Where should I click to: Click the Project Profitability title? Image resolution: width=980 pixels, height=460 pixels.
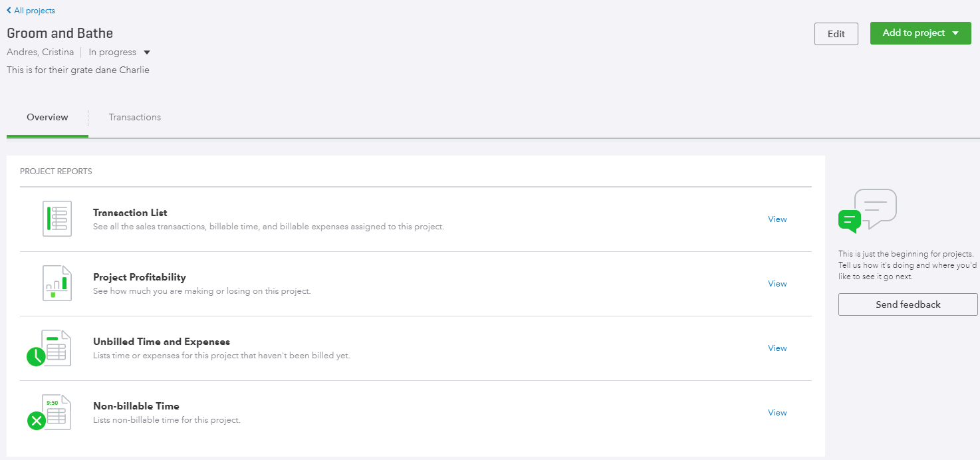click(x=140, y=277)
